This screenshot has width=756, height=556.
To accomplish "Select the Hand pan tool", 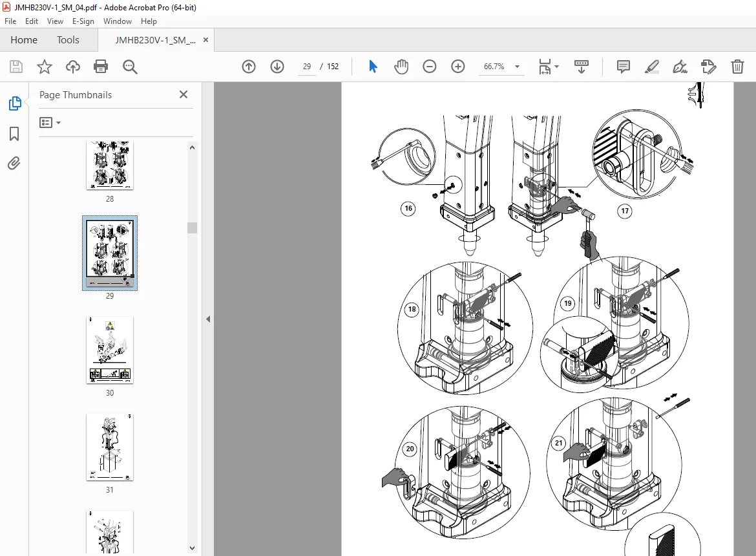I will (401, 67).
